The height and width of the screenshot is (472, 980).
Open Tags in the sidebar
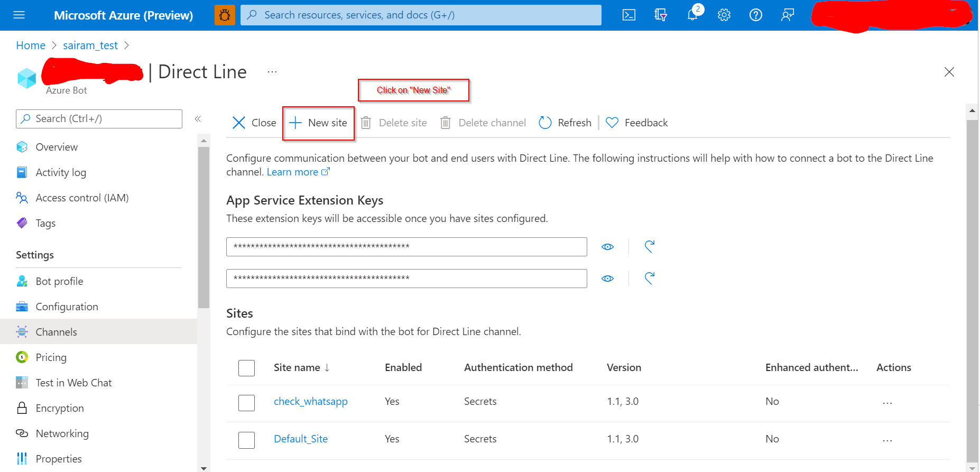point(45,223)
